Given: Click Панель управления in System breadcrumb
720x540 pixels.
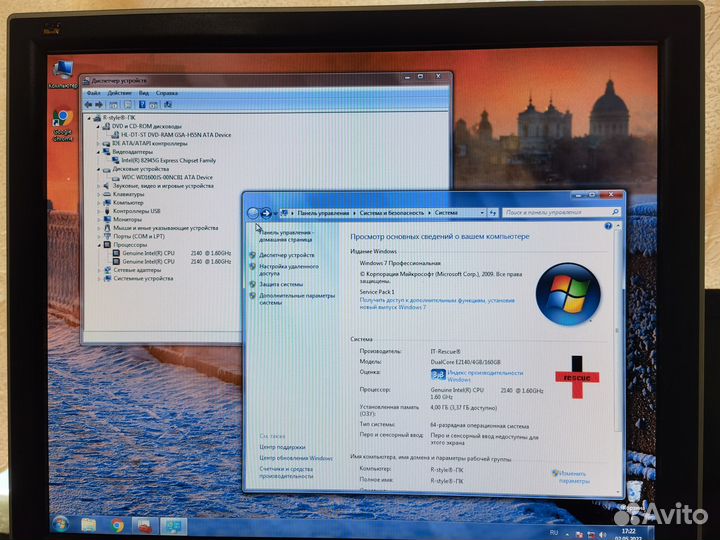Looking at the screenshot, I should click(323, 213).
